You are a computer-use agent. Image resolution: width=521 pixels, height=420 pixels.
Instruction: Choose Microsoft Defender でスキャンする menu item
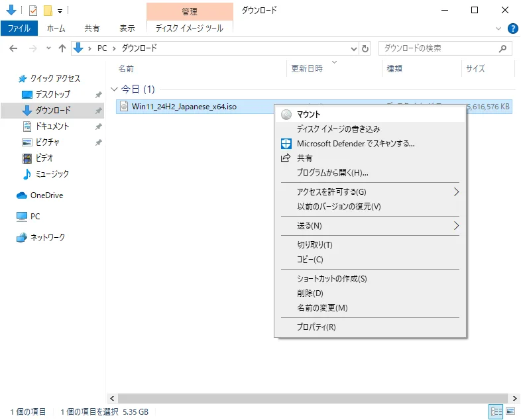click(370, 144)
